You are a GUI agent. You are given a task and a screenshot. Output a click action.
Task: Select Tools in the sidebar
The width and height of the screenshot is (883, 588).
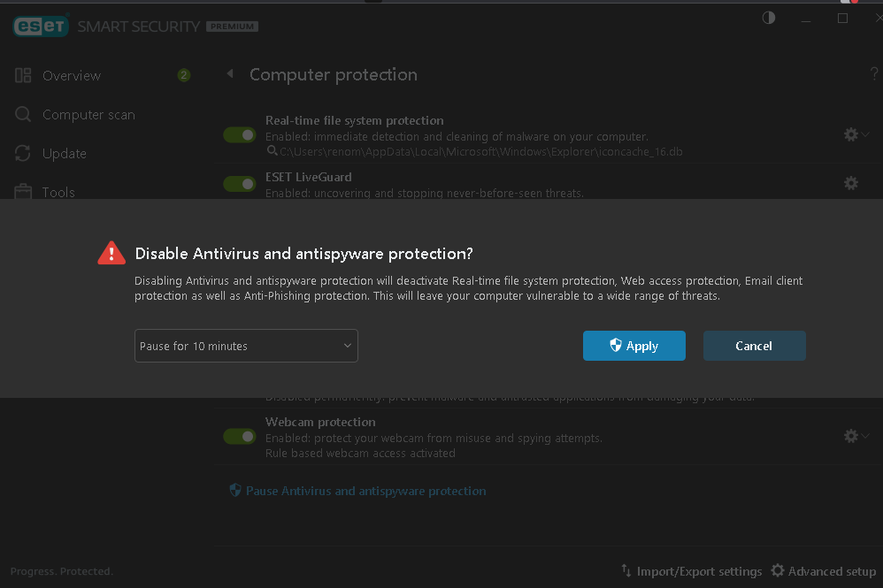(x=58, y=193)
